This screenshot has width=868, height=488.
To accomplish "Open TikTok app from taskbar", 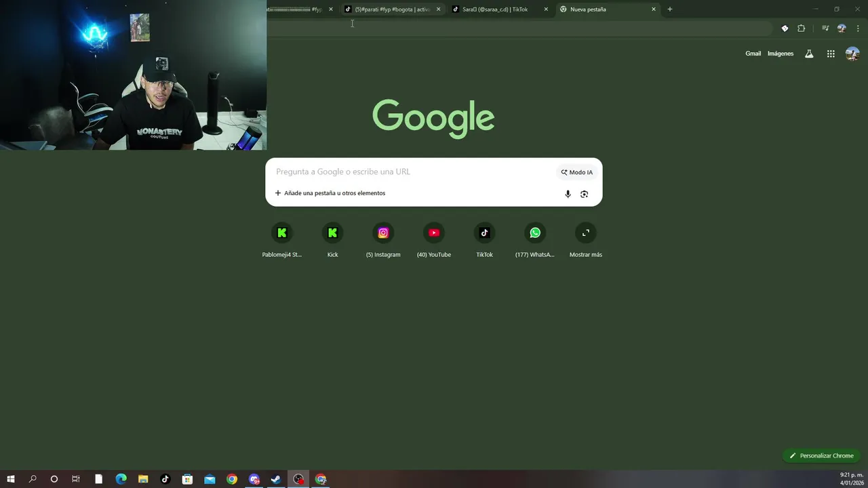I will click(165, 479).
